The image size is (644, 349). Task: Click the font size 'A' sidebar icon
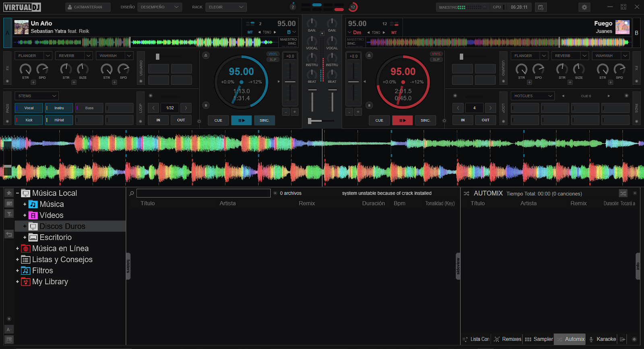tap(9, 329)
